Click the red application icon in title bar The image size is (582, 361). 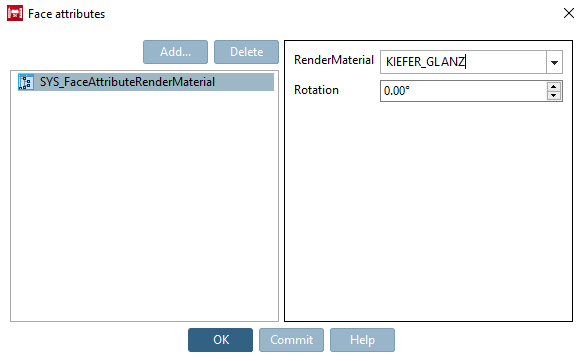tap(15, 13)
